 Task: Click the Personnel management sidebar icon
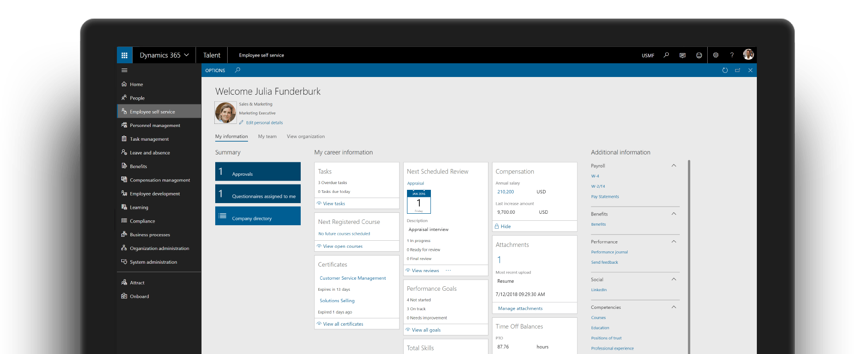124,125
